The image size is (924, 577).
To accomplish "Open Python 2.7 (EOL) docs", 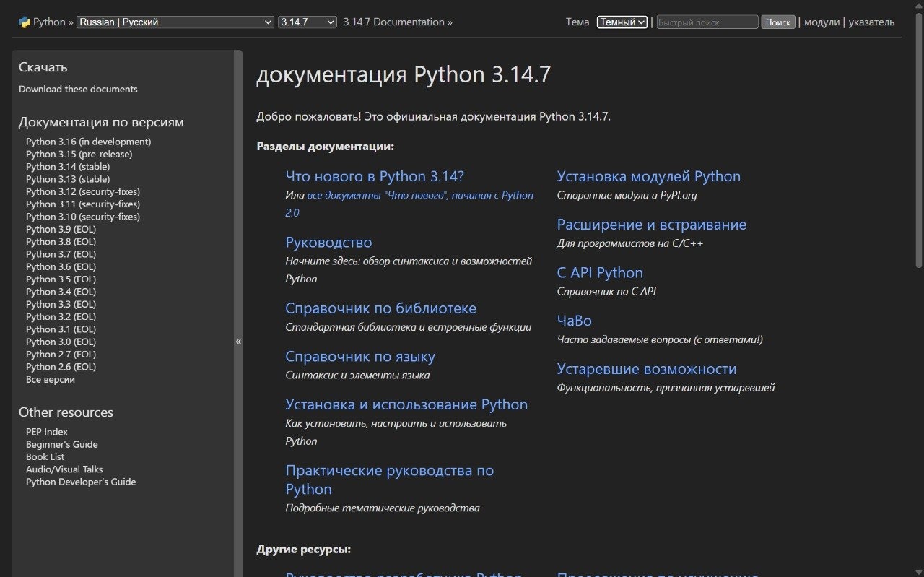I will pyautogui.click(x=61, y=355).
